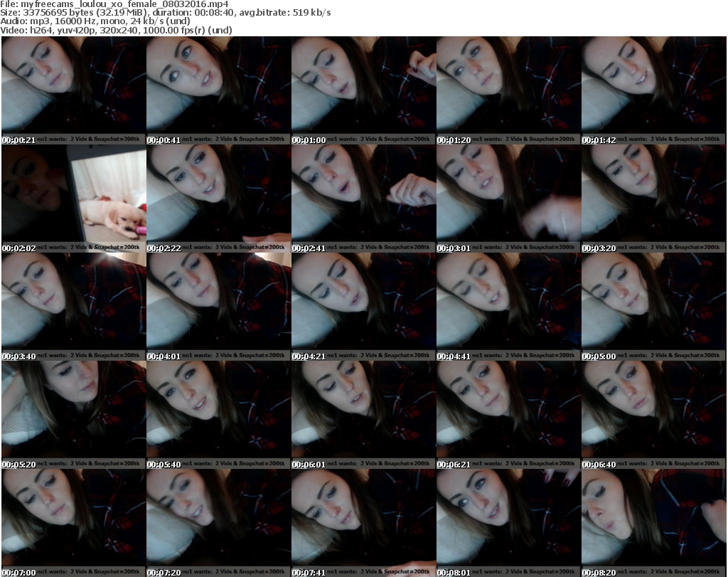Select the frame at timestamp 00:00:21
Image resolution: width=728 pixels, height=577 pixels.
point(74,90)
